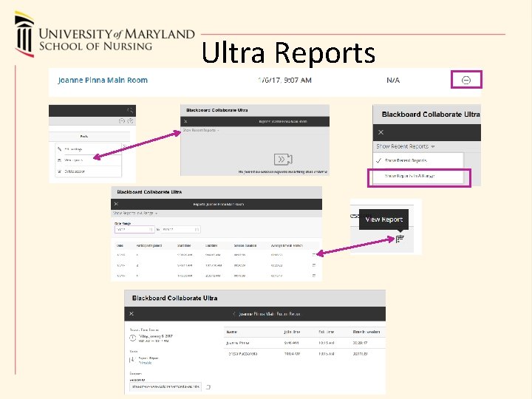Click the N/A value in session row
Screen dimensions: 532x399
click(393, 80)
